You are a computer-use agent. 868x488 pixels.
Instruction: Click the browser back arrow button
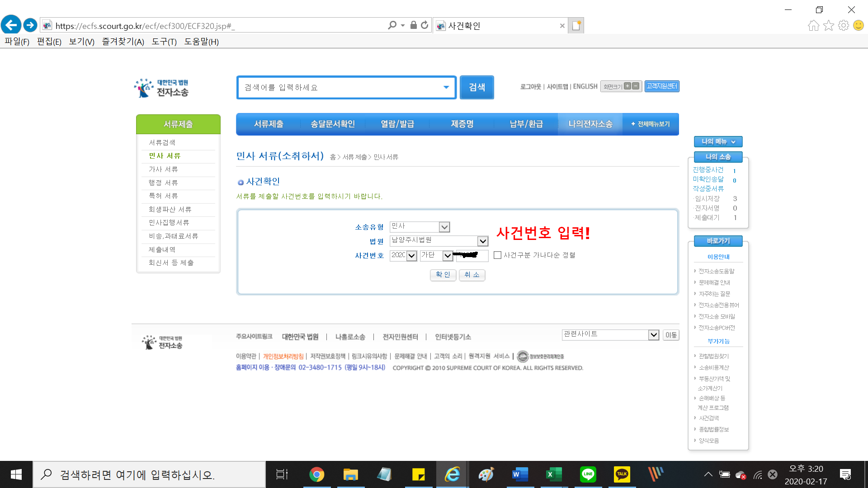pos(11,25)
